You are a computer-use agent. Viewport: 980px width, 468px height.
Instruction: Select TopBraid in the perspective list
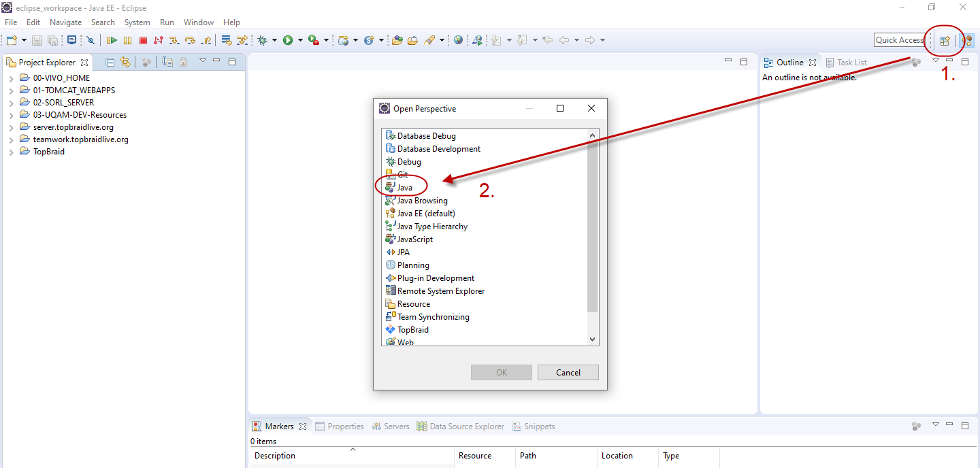(x=407, y=330)
